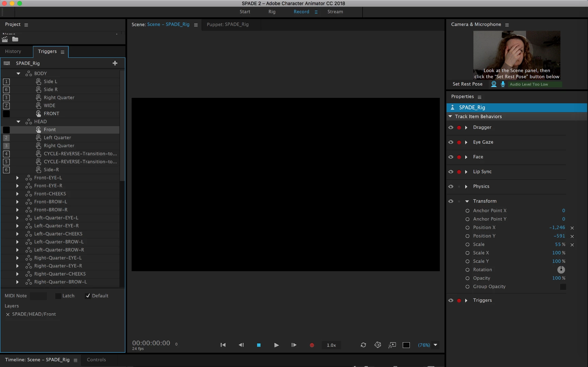Select the SPADE_Rig track item header
The height and width of the screenshot is (367, 588).
pyautogui.click(x=517, y=107)
